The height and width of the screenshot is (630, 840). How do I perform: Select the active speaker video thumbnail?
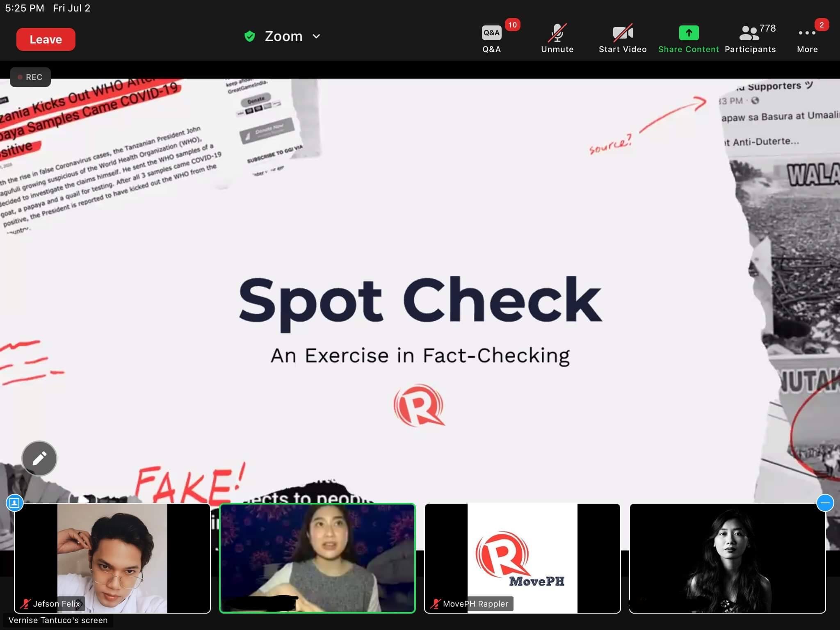(x=317, y=558)
